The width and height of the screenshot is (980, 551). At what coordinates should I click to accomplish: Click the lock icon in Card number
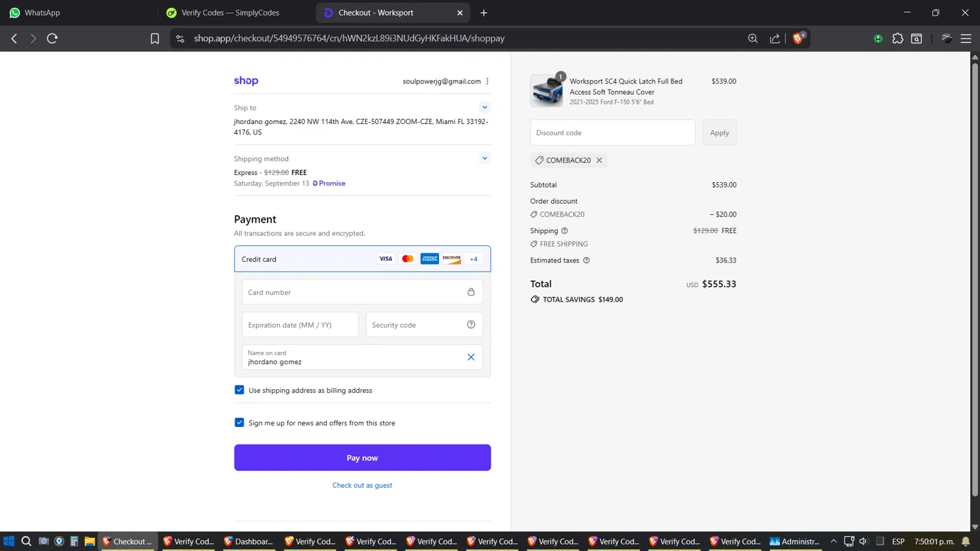pos(471,292)
